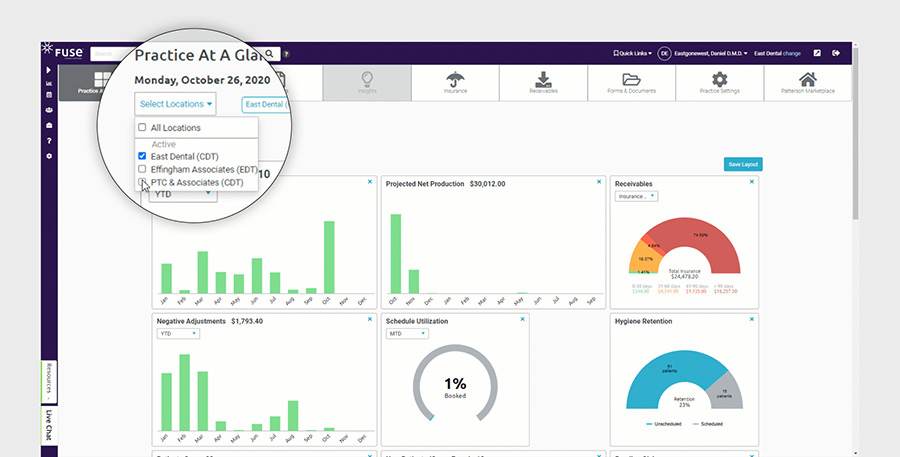Click the round help icon beside search
The image size is (900, 457).
(286, 54)
